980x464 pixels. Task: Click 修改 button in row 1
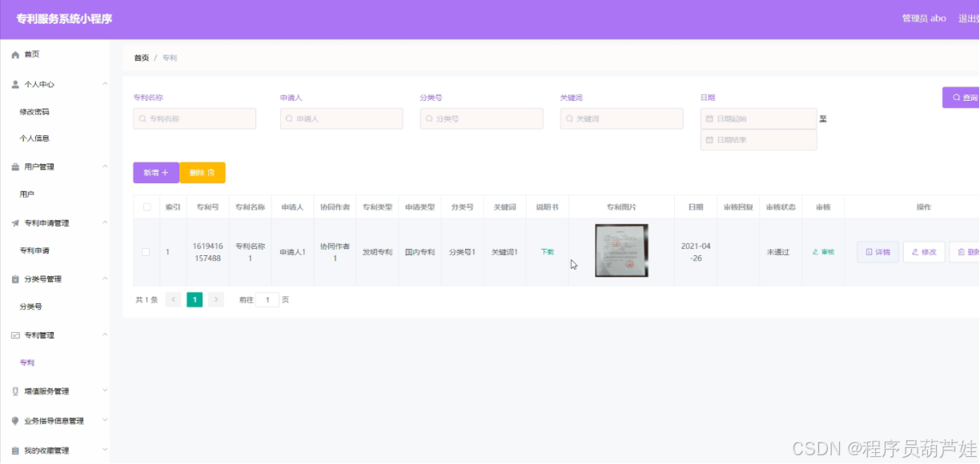pyautogui.click(x=924, y=252)
